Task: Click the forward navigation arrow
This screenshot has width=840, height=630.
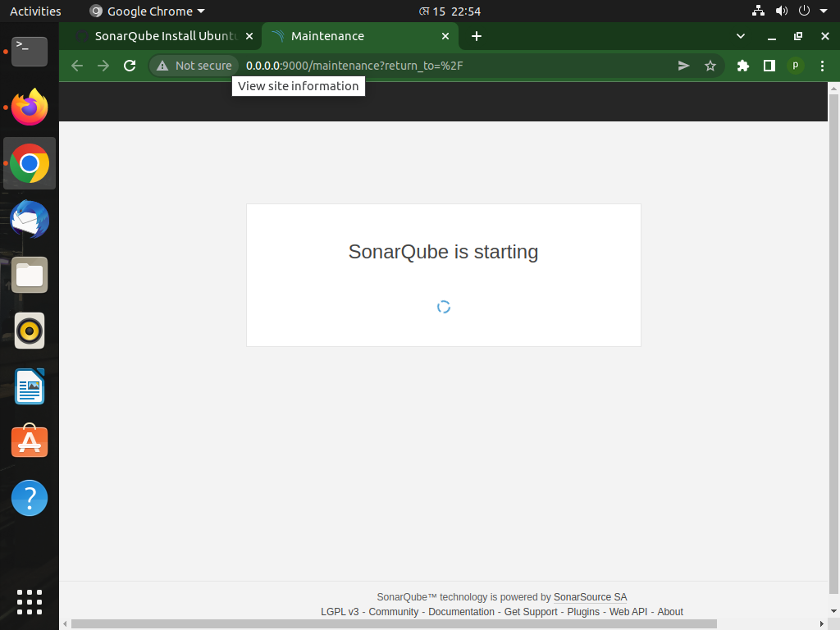Action: pos(103,66)
